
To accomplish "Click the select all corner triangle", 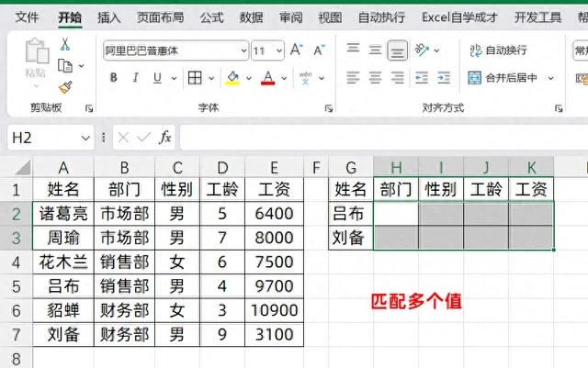I will [x=23, y=168].
